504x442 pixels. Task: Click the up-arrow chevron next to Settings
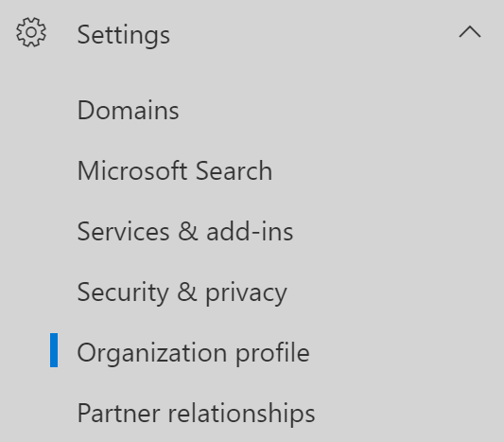coord(470,32)
